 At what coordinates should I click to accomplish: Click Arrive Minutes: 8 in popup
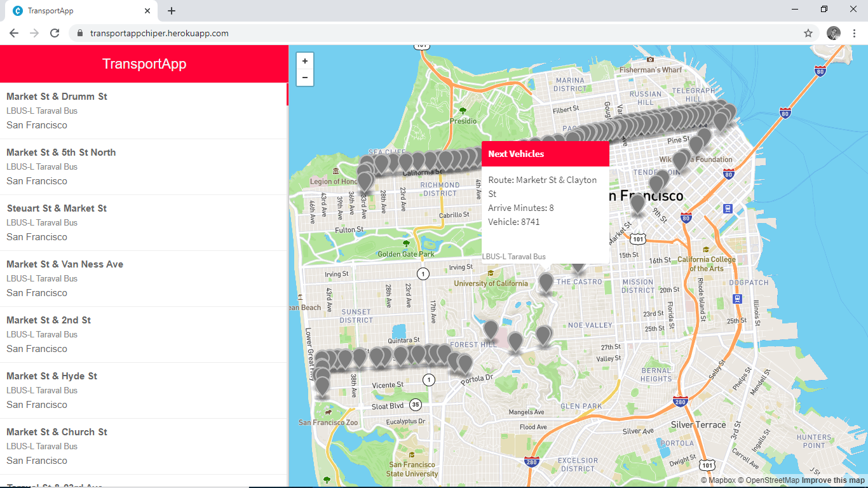(x=521, y=208)
